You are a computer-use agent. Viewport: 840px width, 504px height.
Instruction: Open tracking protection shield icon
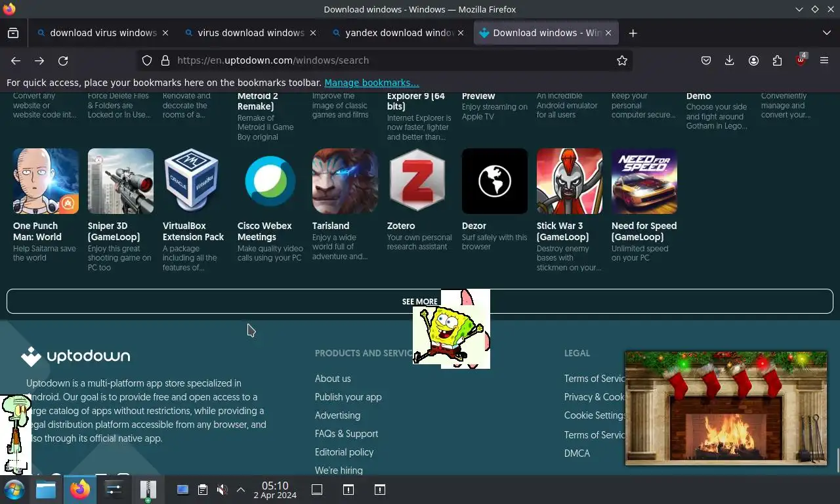[x=147, y=60]
